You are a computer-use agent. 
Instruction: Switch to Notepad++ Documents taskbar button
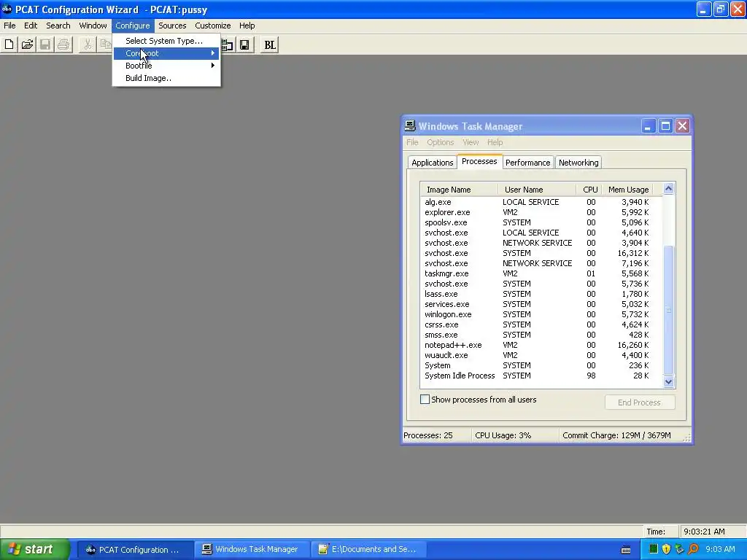(x=368, y=550)
